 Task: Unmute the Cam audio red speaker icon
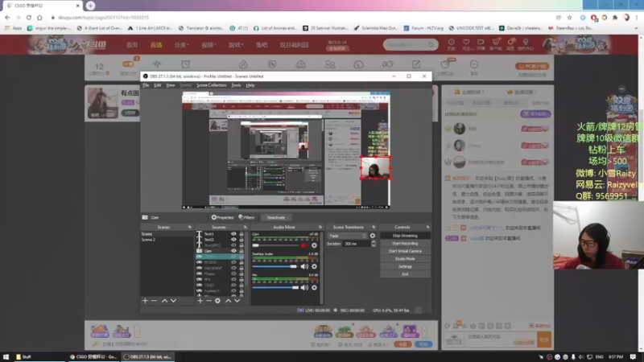pyautogui.click(x=304, y=245)
